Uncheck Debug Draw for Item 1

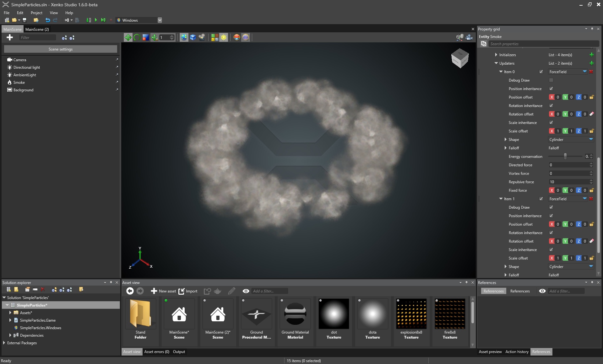click(x=551, y=207)
